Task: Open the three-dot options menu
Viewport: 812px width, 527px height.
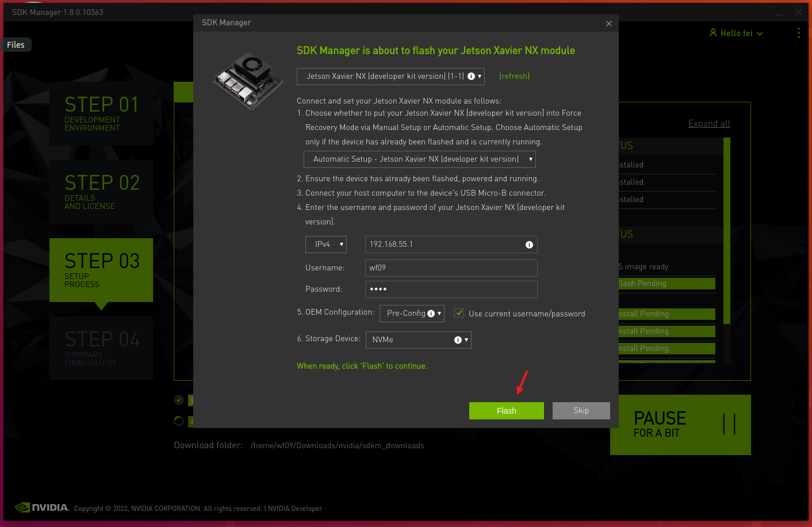Action: (798, 33)
